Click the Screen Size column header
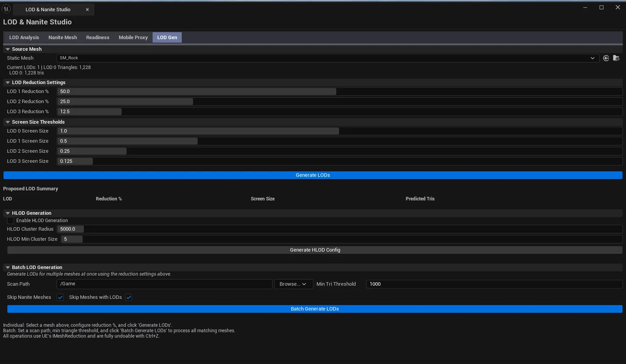 point(263,199)
